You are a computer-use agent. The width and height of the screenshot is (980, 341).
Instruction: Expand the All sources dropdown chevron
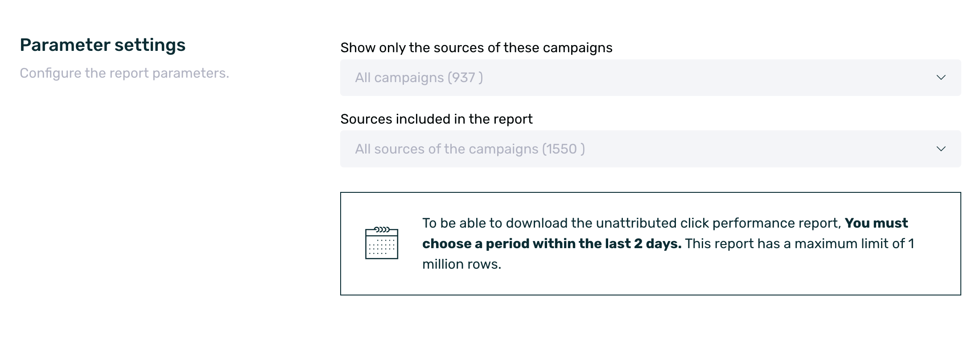point(941,149)
